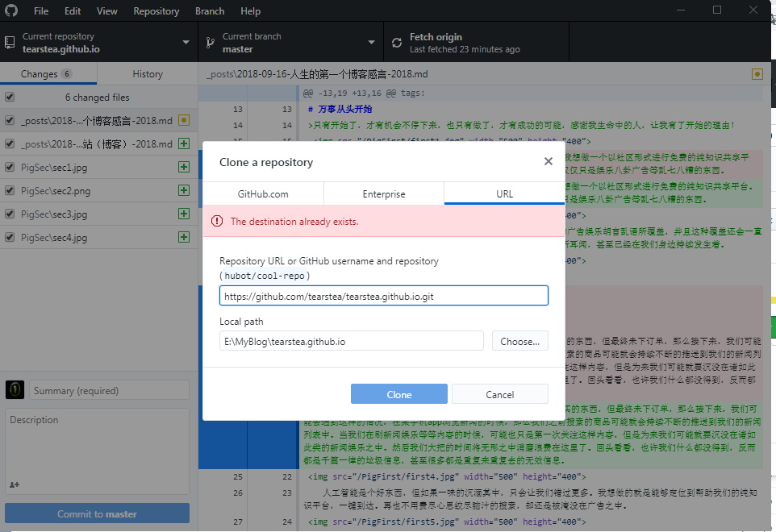Click 'The destination already exists.' error message

click(x=294, y=222)
